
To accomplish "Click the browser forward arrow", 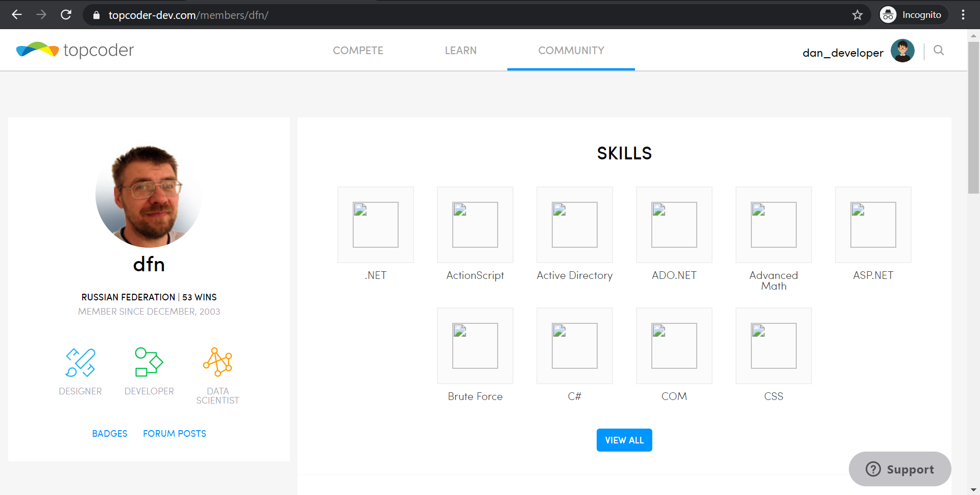I will click(x=41, y=15).
